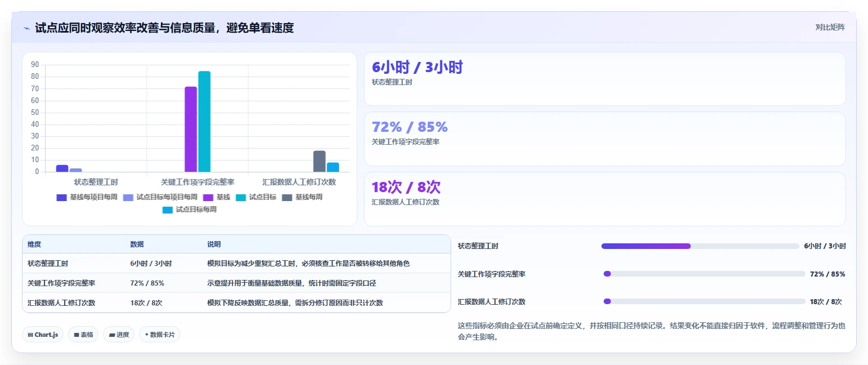868x365 pixels.
Task: Toggle the 试点目标每周 legend entry
Action: point(190,210)
